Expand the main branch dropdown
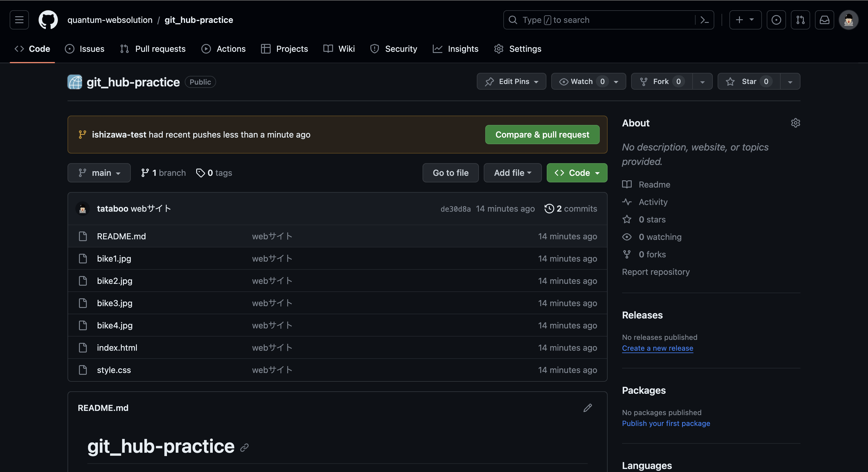The image size is (868, 472). click(99, 173)
